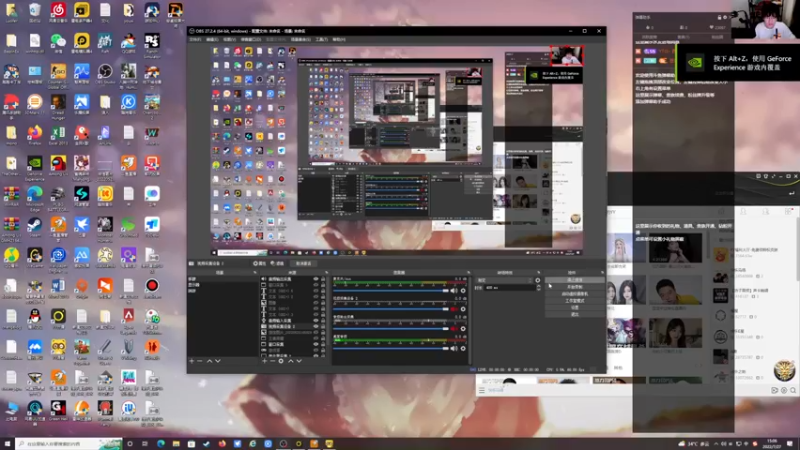Image resolution: width=800 pixels, height=450 pixels.
Task: Toggle eye visibility for 图像 source
Action: (x=316, y=303)
